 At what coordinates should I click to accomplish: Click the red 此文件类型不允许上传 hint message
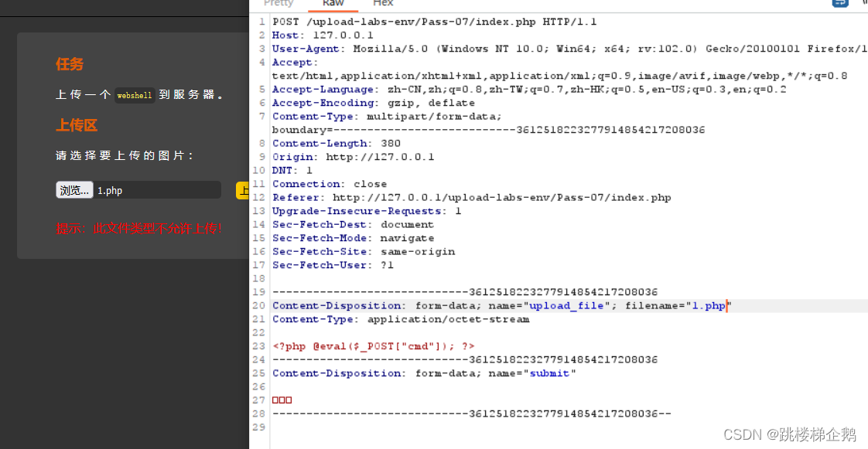pos(139,228)
